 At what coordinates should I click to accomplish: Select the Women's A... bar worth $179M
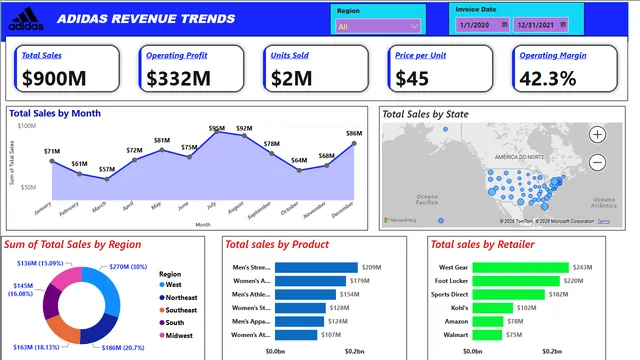click(310, 281)
